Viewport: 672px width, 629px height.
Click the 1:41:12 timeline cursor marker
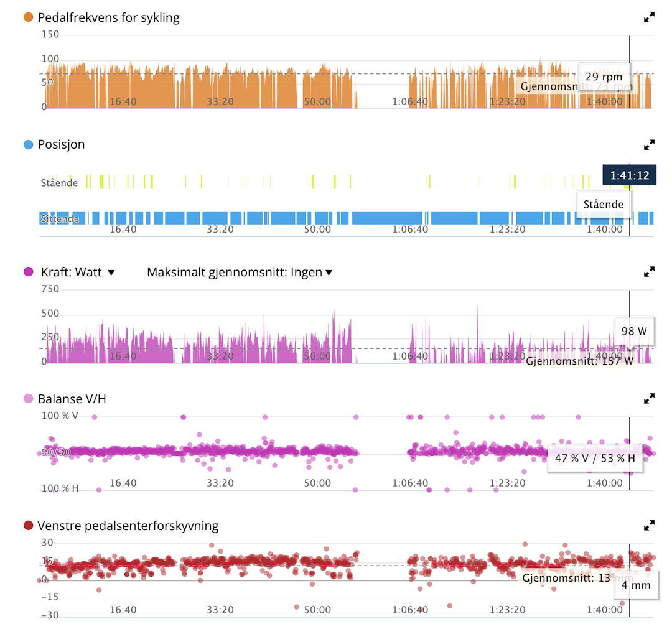[x=629, y=175]
